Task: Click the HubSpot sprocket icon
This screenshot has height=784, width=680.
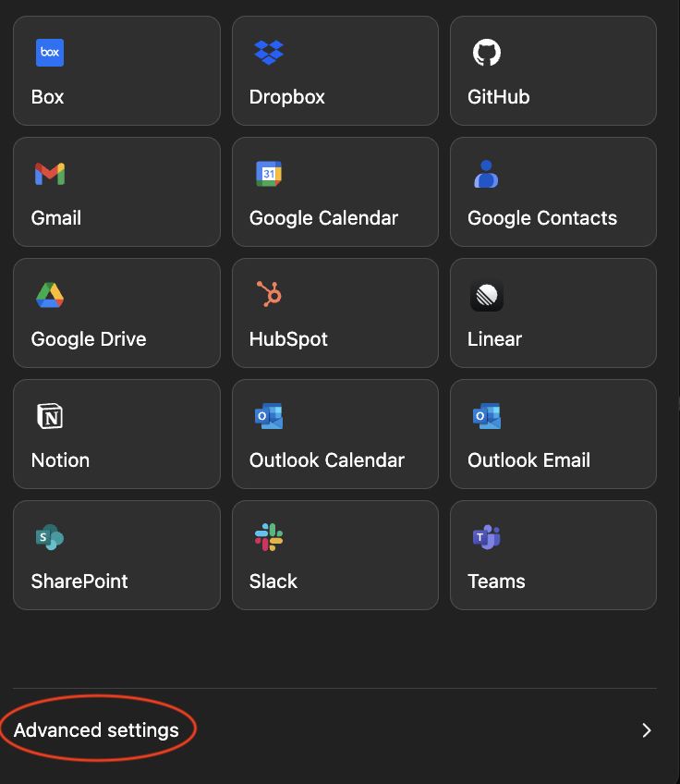Action: point(269,295)
